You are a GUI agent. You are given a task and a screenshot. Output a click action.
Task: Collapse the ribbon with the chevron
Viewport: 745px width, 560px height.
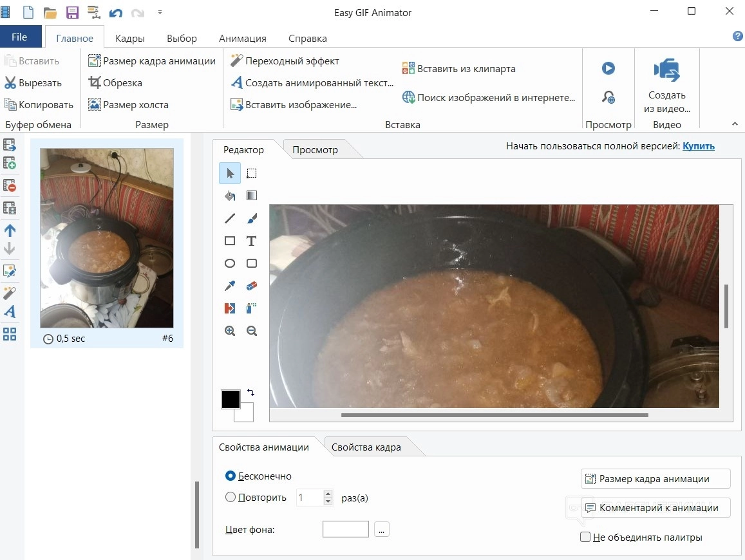(x=735, y=124)
